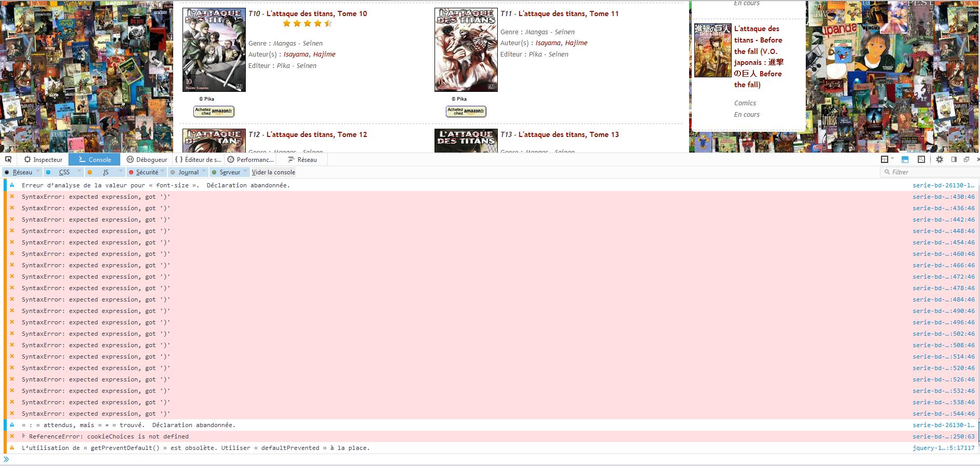Open the Éditeur de styles tab
Image resolution: width=980 pixels, height=466 pixels.
(x=198, y=159)
